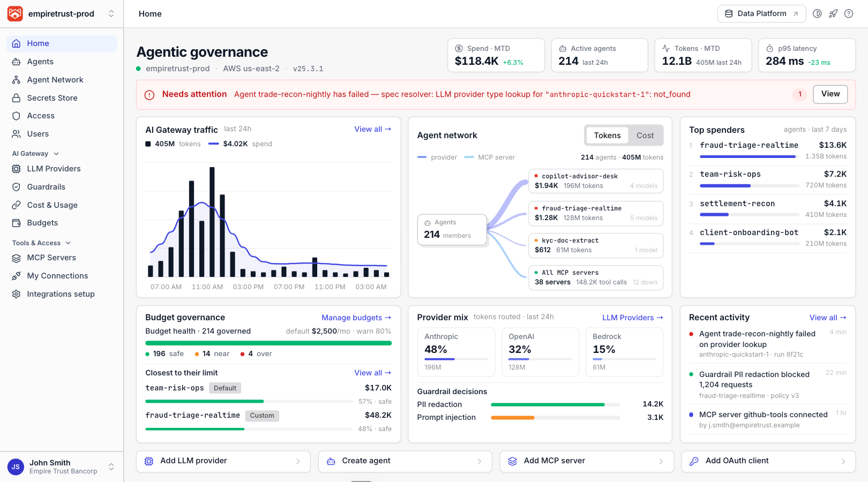868x482 pixels.
Task: Click the theme toggle icon in top bar
Action: [x=817, y=14]
